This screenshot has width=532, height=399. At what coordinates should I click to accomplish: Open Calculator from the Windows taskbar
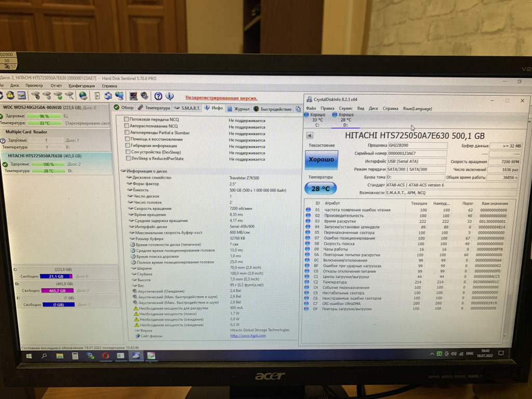pyautogui.click(x=75, y=356)
